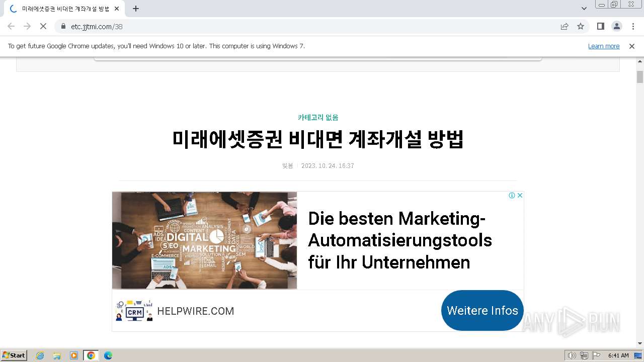Go back to previous page
This screenshot has height=362, width=644.
click(x=11, y=26)
